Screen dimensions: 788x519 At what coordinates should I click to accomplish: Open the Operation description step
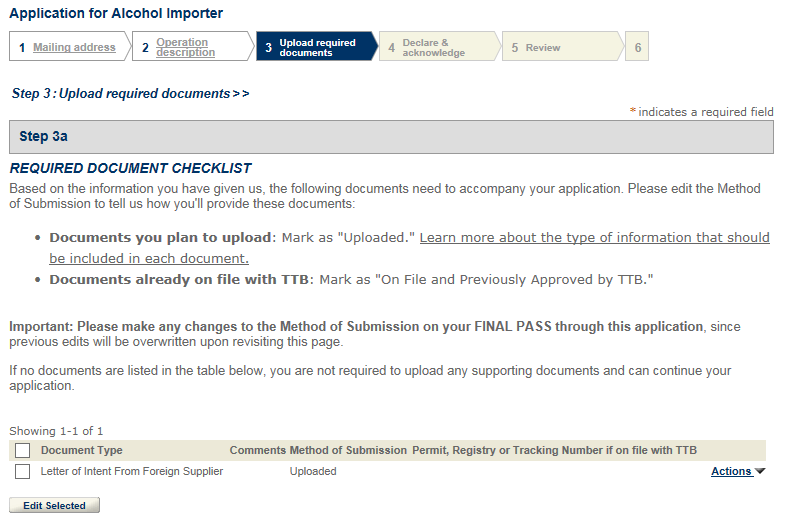coord(185,47)
